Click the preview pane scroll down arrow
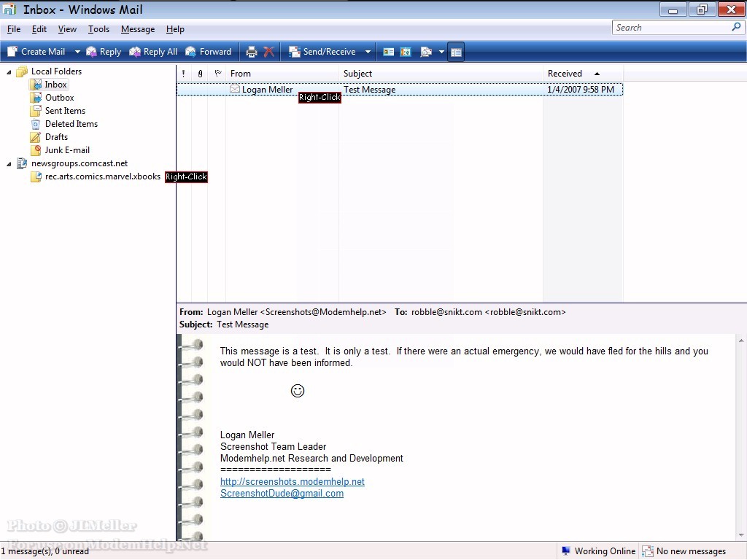The width and height of the screenshot is (747, 560). click(x=741, y=536)
